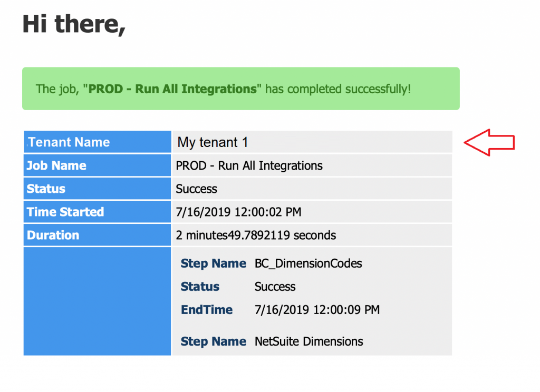Click the BC_DimensionCodes step name
This screenshot has height=392, width=540.
click(x=308, y=263)
